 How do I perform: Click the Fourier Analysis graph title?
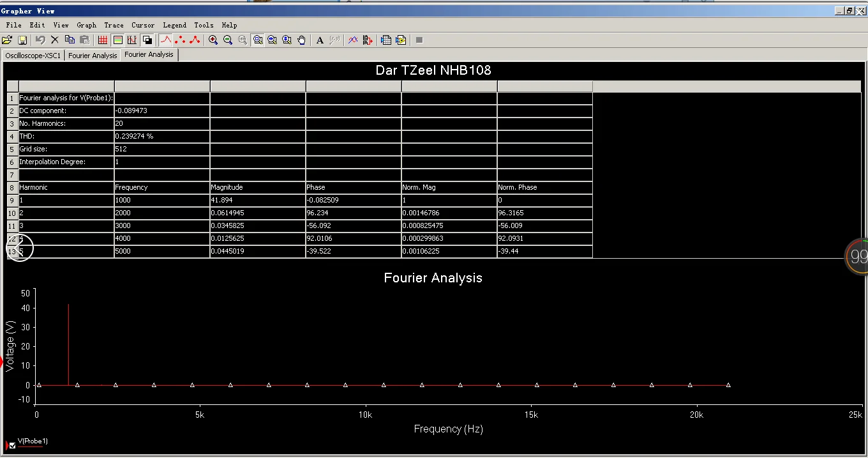[x=433, y=278]
